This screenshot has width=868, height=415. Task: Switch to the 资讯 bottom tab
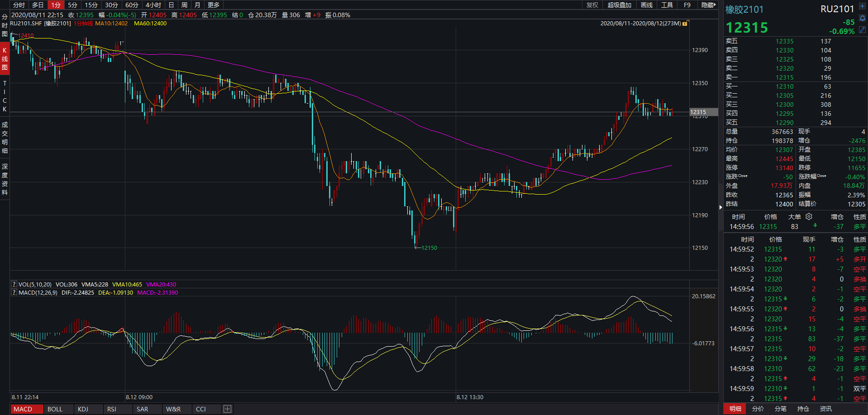click(x=826, y=409)
